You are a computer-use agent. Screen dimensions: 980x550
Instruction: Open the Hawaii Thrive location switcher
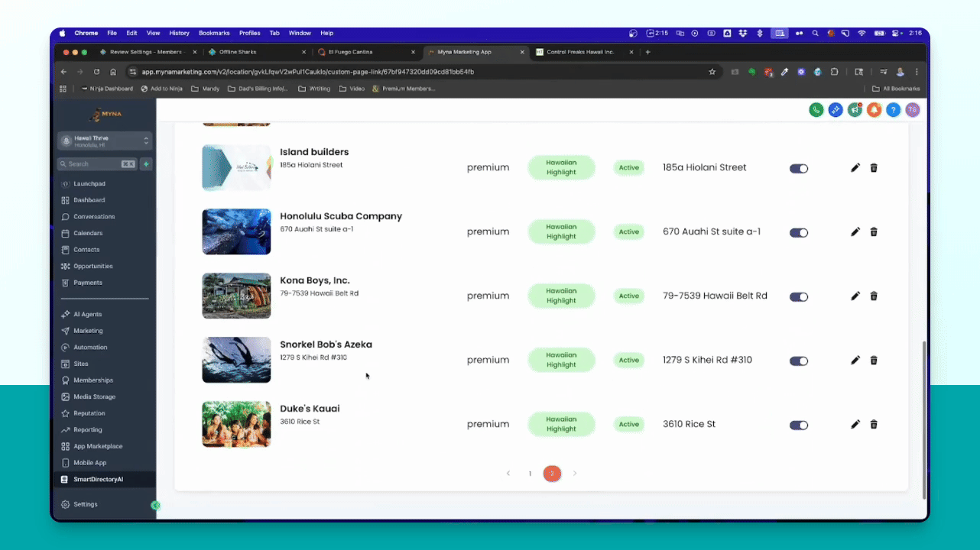click(x=105, y=141)
